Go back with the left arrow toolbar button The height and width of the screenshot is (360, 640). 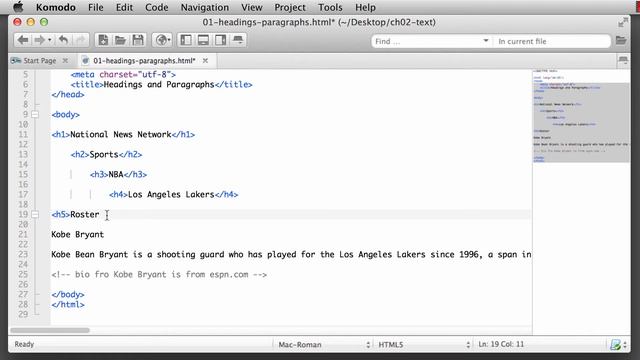pyautogui.click(x=23, y=40)
